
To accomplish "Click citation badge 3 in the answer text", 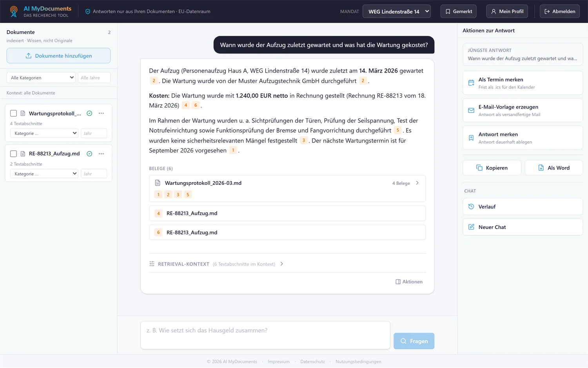I will (303, 140).
